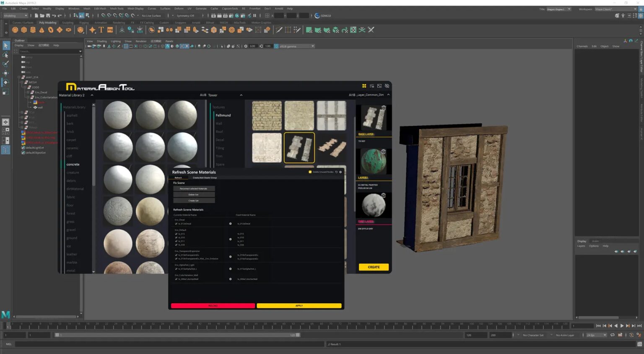
Task: Expand the Env_Decal node in the Outliner
Action: coord(29,92)
